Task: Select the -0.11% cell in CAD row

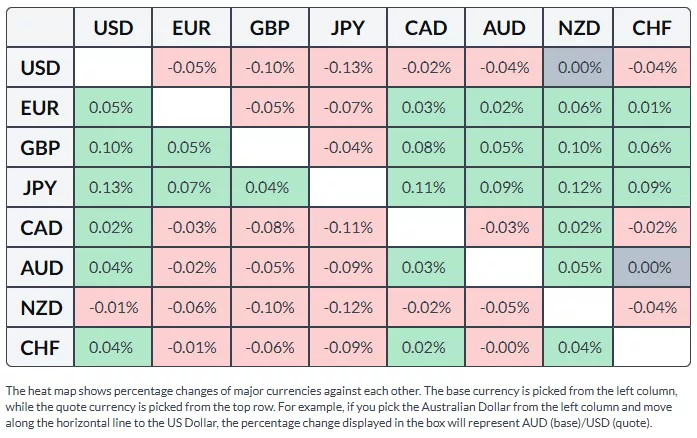Action: coord(348,228)
